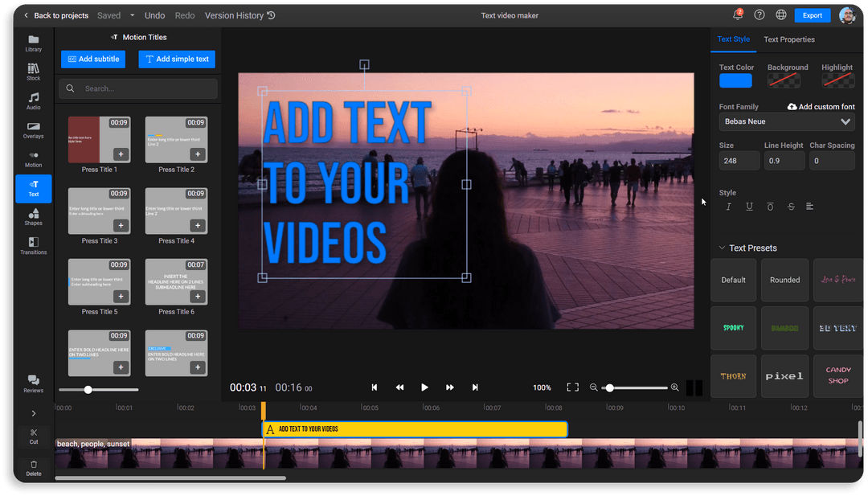Add Press Title 6 template
Viewport: 868px width, 496px height.
198,296
